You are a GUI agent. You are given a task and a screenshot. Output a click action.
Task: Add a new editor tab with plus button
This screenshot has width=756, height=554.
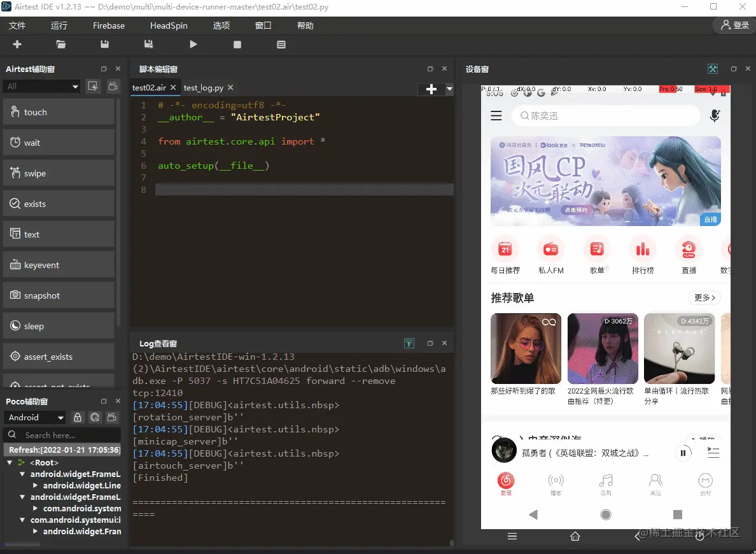tap(431, 89)
